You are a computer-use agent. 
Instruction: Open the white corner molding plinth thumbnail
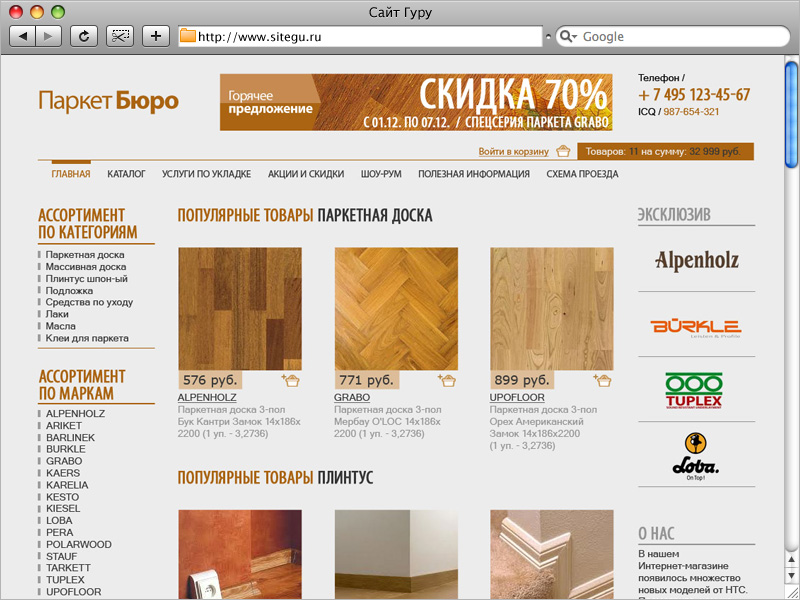click(x=552, y=554)
